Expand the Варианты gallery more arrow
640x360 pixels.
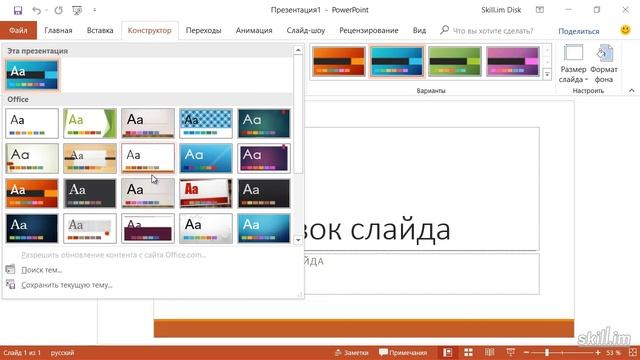[547, 74]
